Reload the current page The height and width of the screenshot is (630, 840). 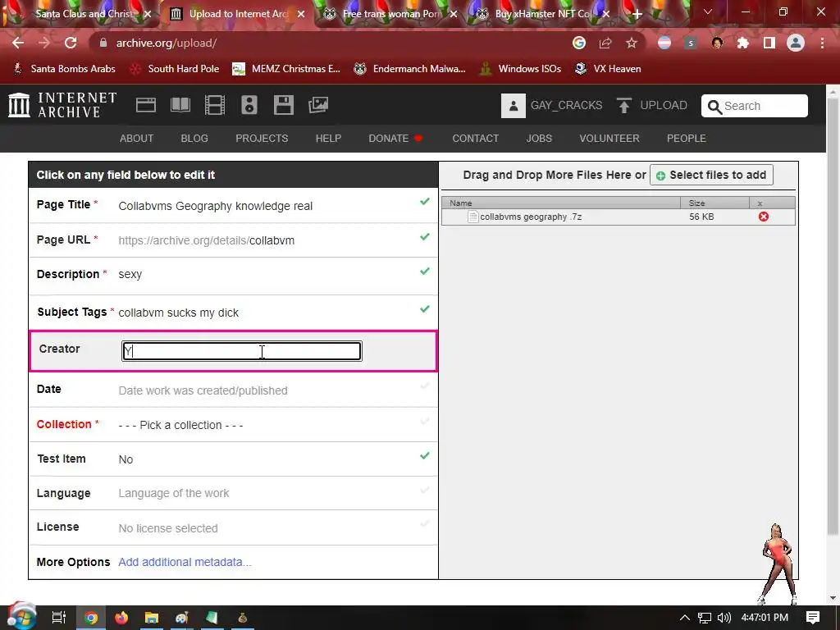[71, 43]
